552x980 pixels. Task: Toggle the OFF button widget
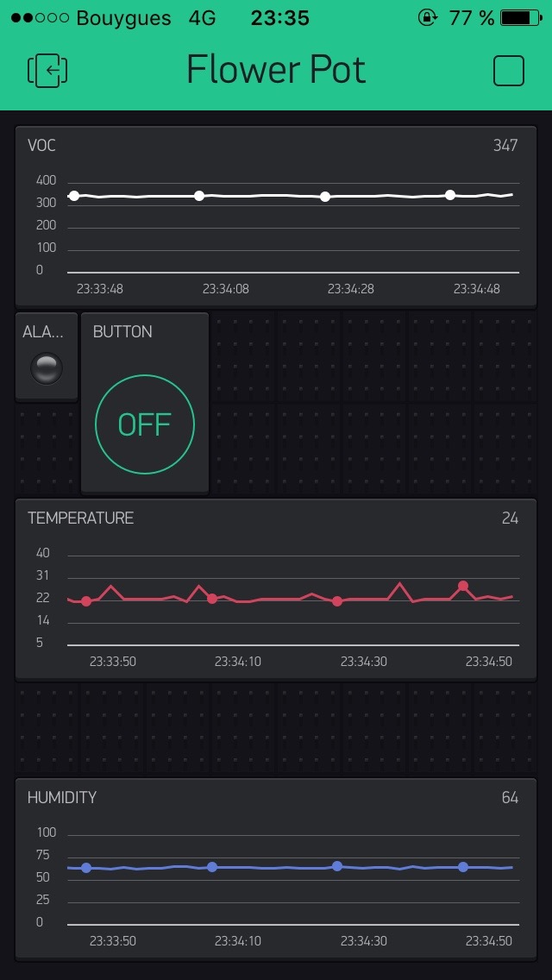(145, 424)
